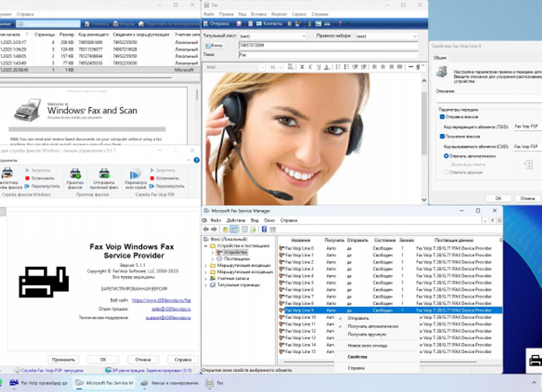542x392 pixels.
Task: Click Диспетчер службы факсов printer icon
Action: [x=7, y=173]
